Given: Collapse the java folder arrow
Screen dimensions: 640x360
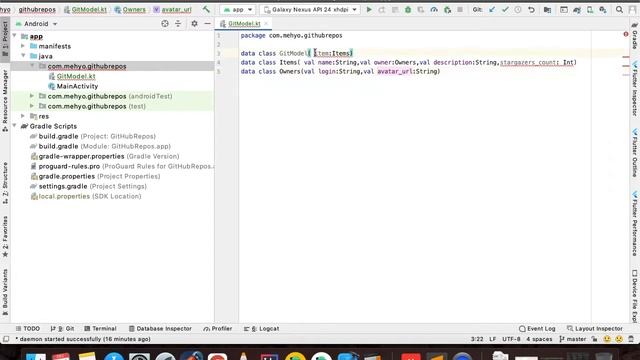Looking at the screenshot, I should [x=23, y=56].
